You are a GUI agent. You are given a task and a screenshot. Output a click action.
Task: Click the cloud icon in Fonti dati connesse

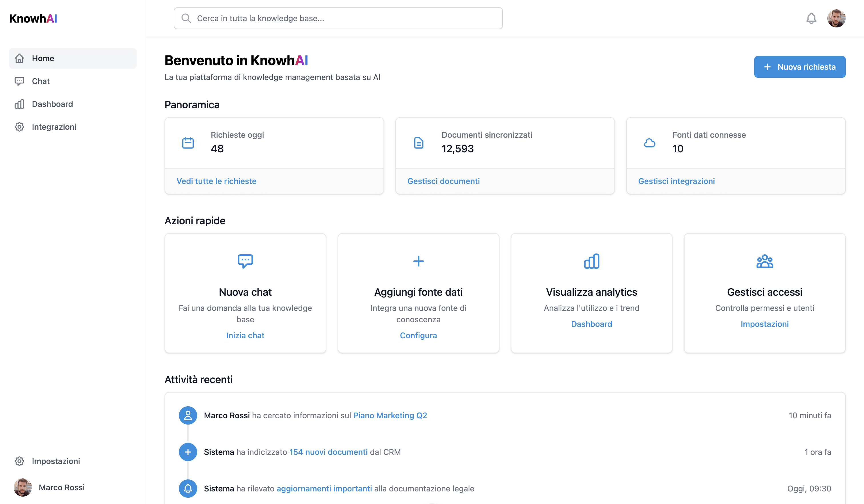coord(649,143)
